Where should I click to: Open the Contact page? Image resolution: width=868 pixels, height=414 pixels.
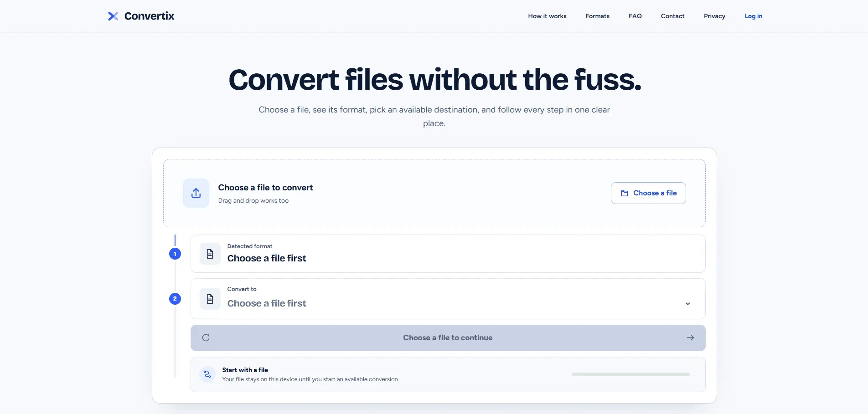(x=672, y=16)
